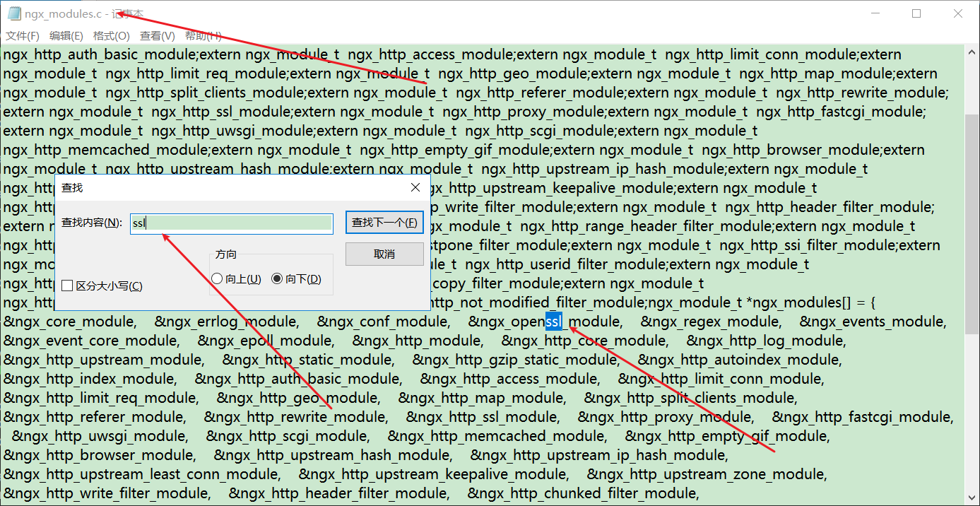The height and width of the screenshot is (506, 980).
Task: Click text '&ngx_http_write_filter_module,'
Action: (107, 494)
